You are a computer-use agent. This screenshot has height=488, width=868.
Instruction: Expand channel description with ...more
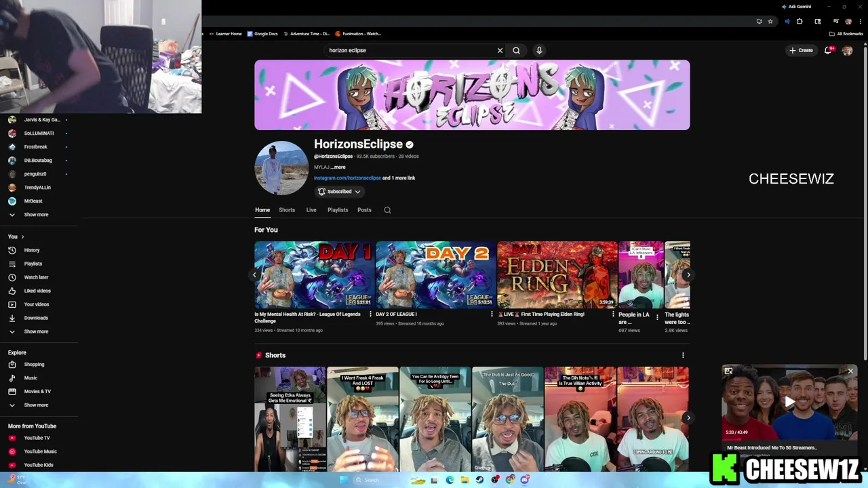pos(338,167)
